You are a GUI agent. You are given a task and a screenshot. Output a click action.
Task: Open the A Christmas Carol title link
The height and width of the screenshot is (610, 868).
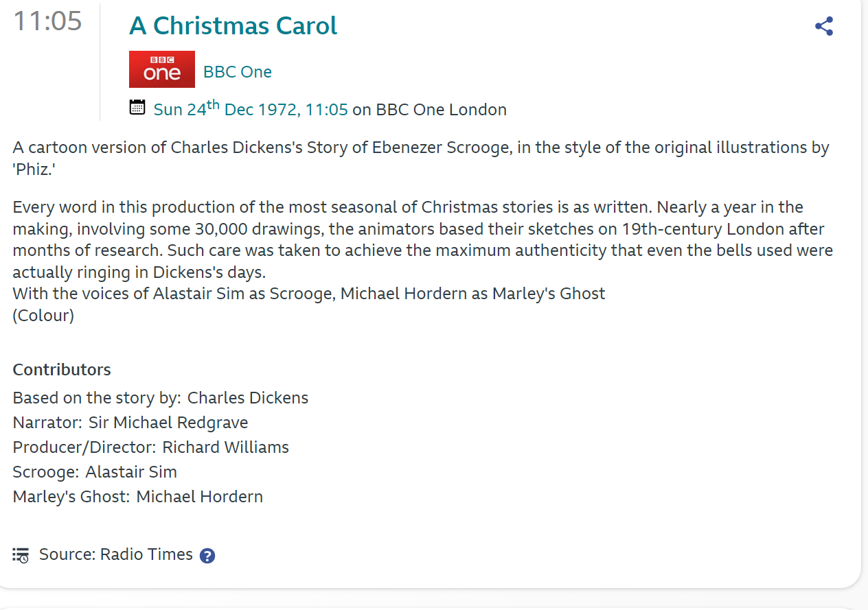[x=233, y=26]
